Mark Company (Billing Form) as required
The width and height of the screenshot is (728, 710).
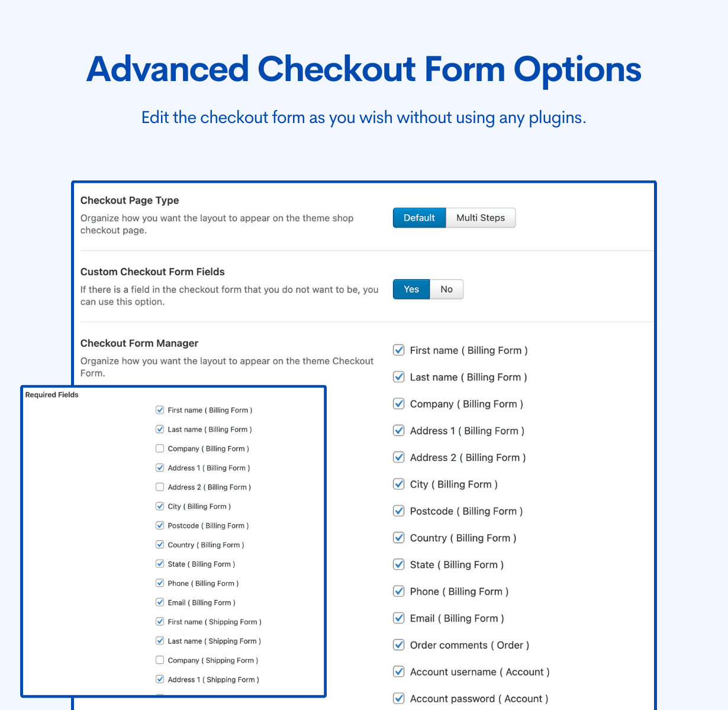pyautogui.click(x=160, y=448)
